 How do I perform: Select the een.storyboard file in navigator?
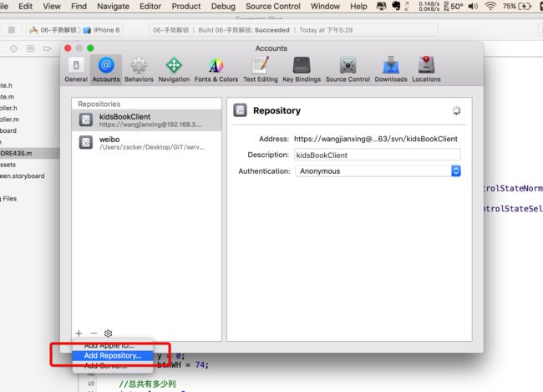click(23, 176)
